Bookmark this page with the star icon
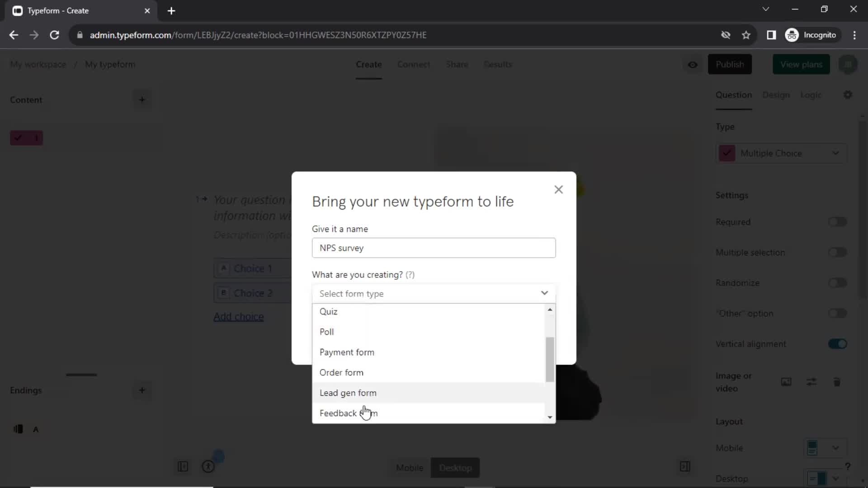 point(746,35)
